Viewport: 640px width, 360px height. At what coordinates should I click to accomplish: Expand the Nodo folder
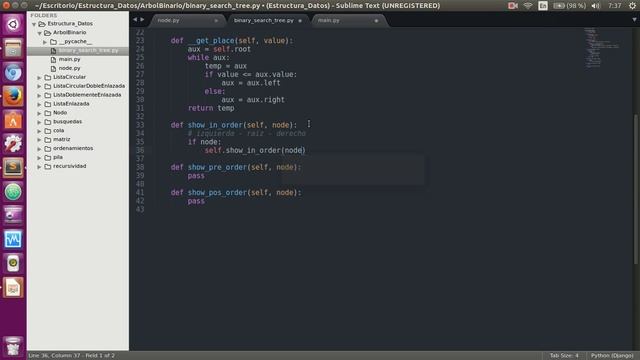pyautogui.click(x=39, y=113)
